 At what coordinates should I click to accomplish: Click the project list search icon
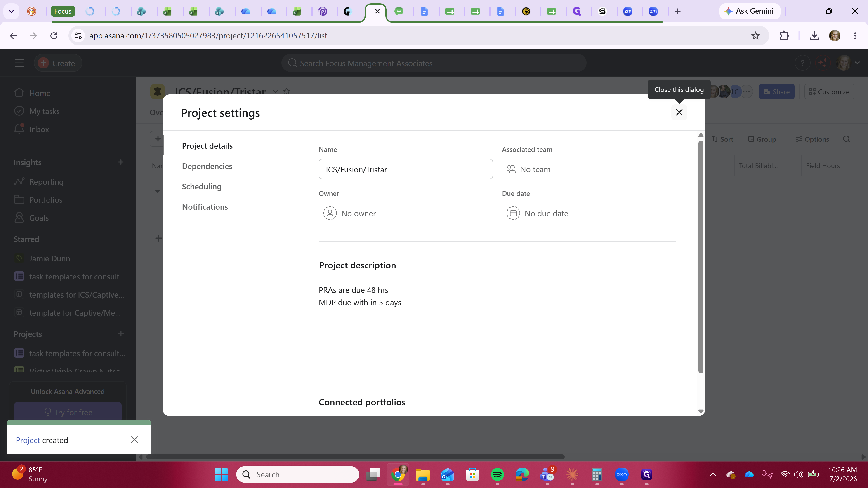click(847, 139)
